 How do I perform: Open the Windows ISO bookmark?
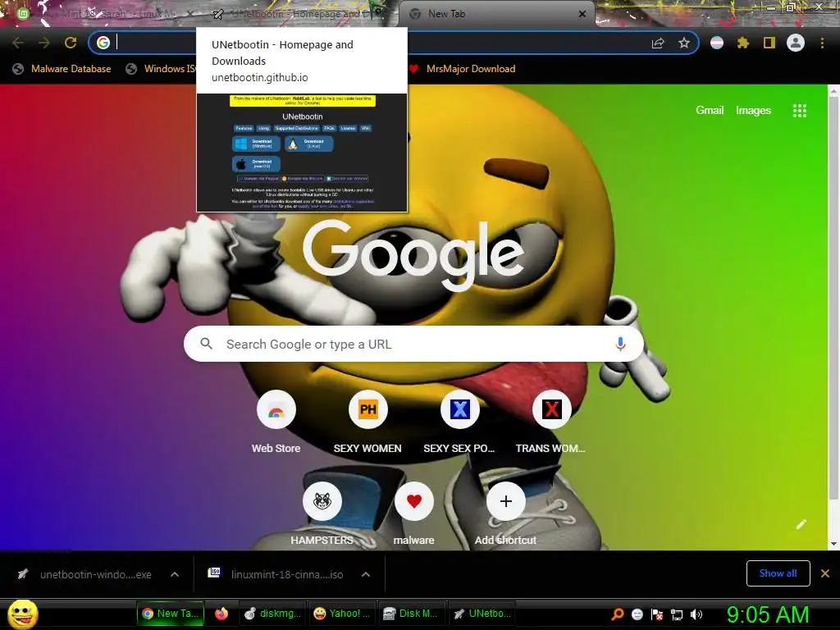tap(161, 69)
